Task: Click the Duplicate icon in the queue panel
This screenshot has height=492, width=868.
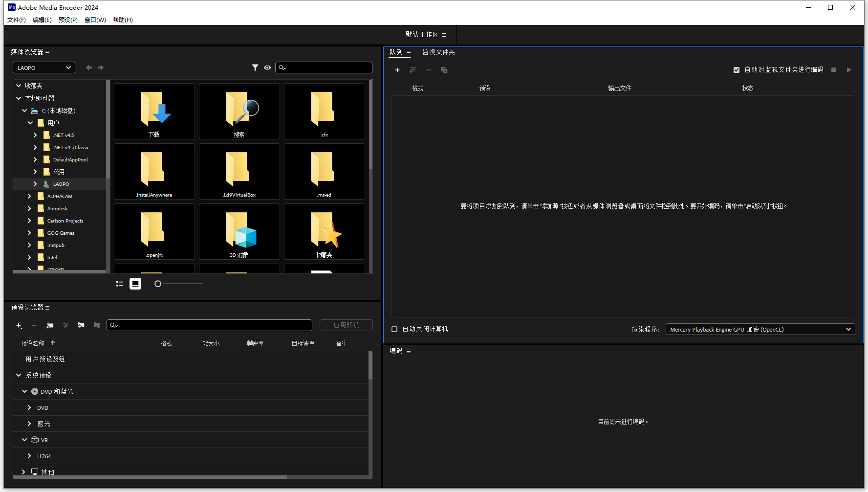Action: coord(444,70)
